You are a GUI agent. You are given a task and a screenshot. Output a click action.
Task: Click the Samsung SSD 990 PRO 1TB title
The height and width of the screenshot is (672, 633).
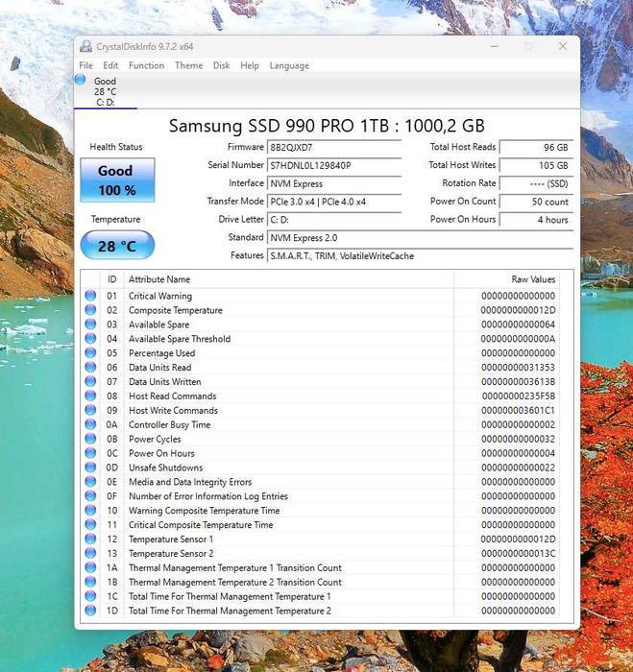tap(327, 126)
